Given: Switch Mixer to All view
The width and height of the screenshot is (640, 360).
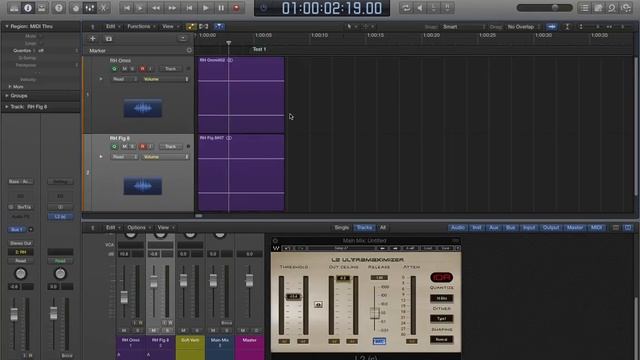Looking at the screenshot, I should point(382,228).
